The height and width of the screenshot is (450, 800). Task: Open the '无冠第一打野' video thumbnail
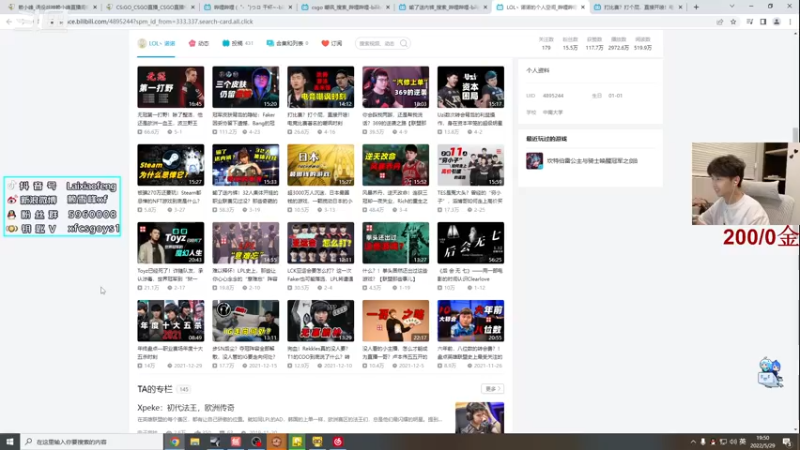(170, 87)
